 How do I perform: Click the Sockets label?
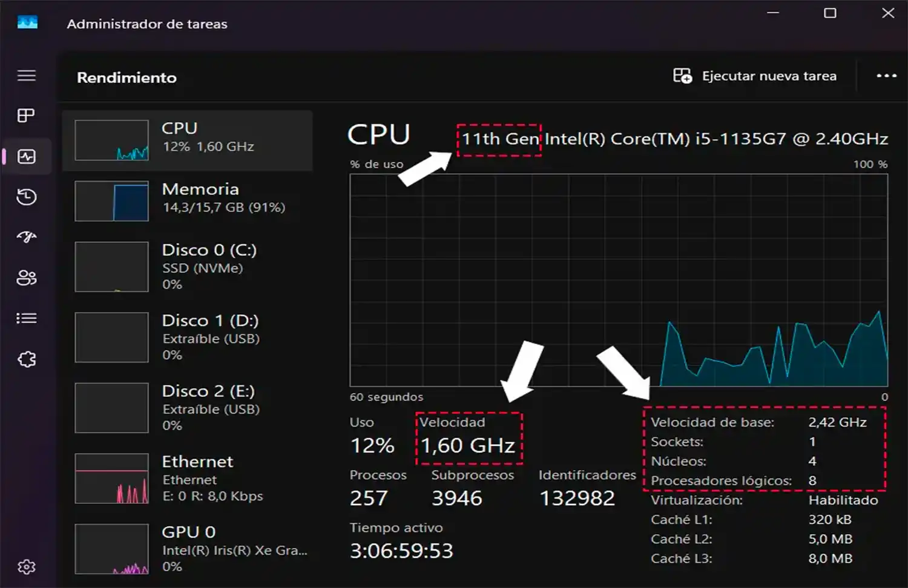(677, 442)
